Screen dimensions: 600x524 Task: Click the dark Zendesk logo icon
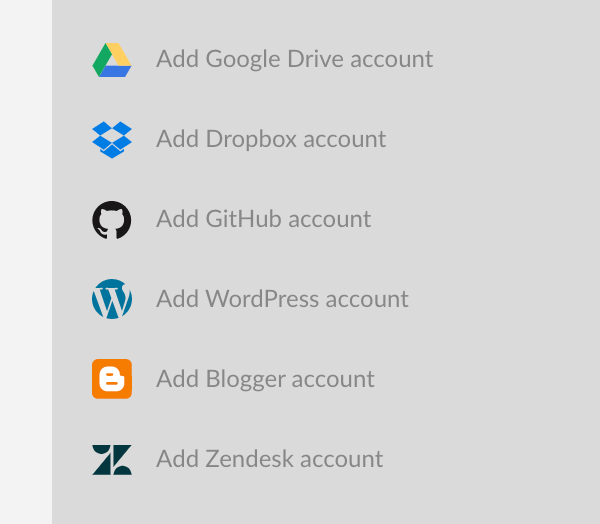(112, 460)
